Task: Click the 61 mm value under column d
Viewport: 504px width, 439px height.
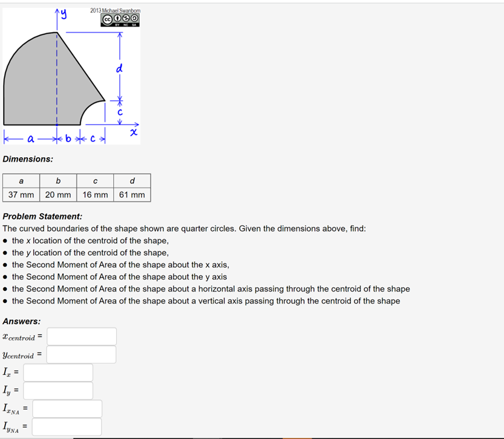Action: [133, 195]
